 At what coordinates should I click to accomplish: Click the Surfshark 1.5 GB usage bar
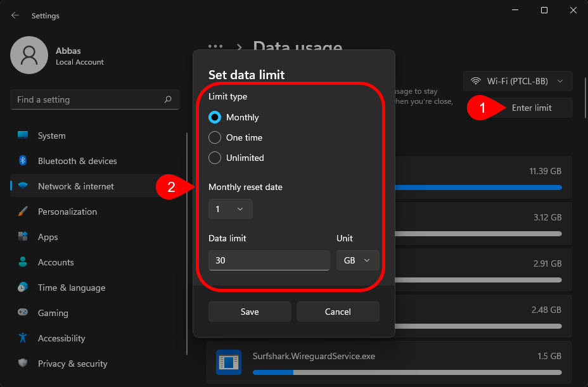click(x=407, y=372)
